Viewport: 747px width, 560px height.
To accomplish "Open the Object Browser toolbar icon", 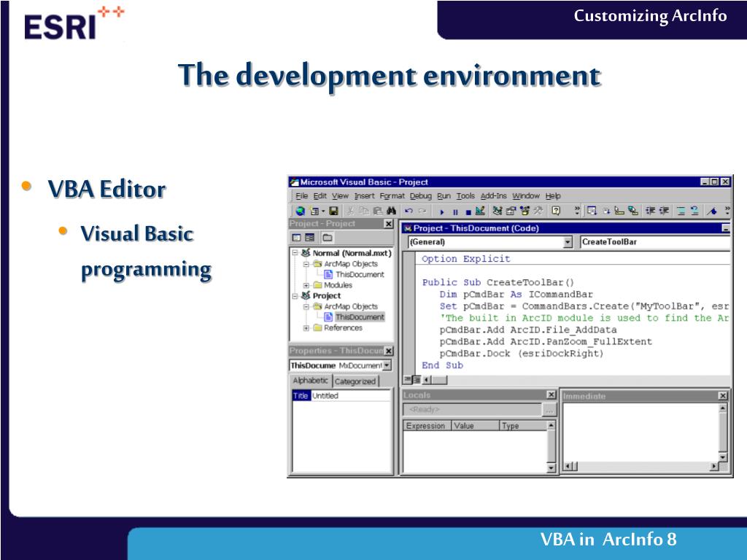I will coord(525,211).
